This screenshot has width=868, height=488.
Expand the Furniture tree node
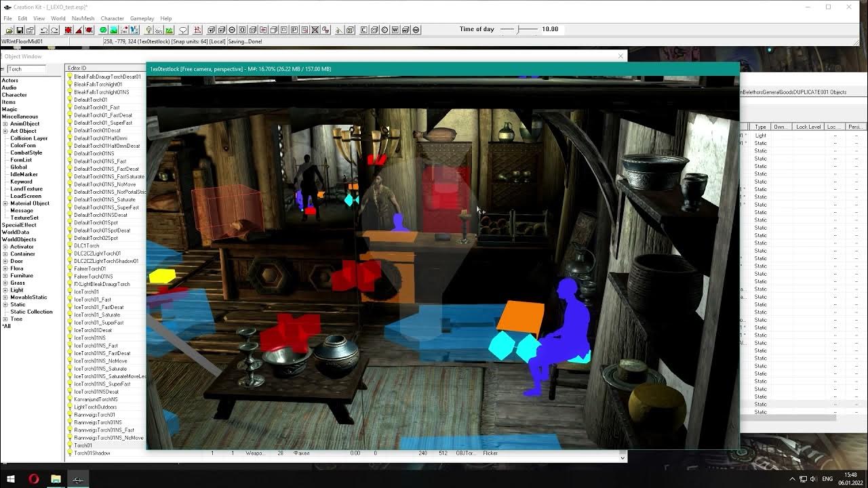pyautogui.click(x=5, y=276)
